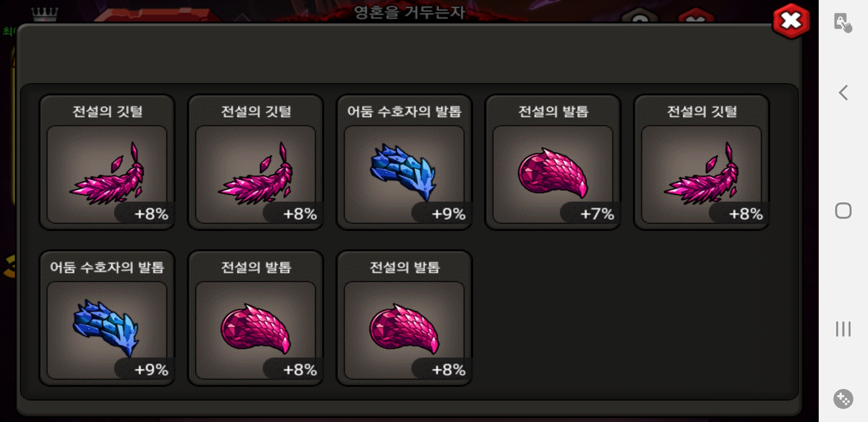The height and width of the screenshot is (422, 868).
Task: Click the +9% badge in the top row
Action: point(441,213)
